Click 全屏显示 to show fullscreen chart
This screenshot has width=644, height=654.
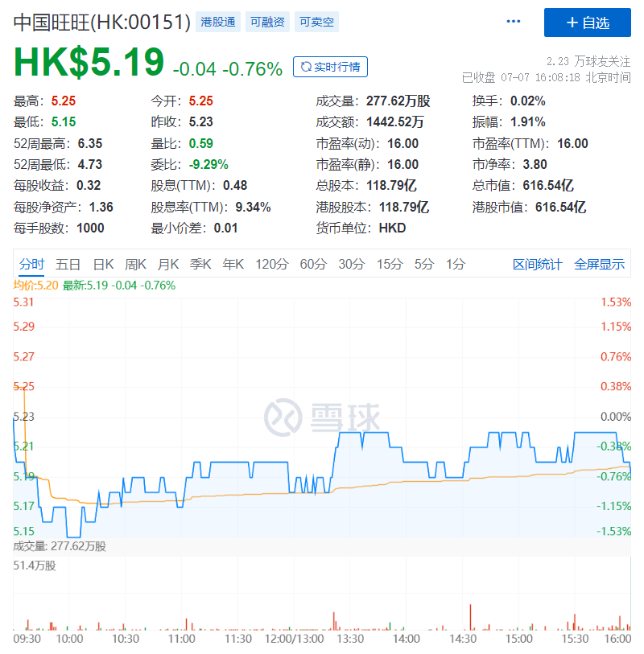(x=600, y=264)
